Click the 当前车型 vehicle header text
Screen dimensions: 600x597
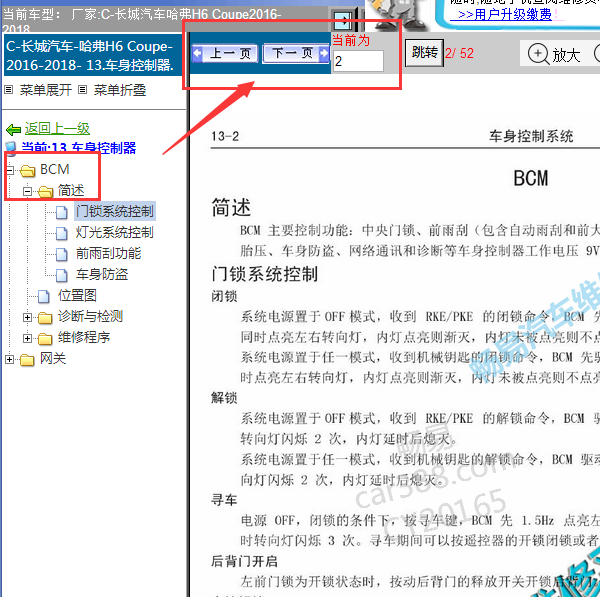tap(142, 20)
